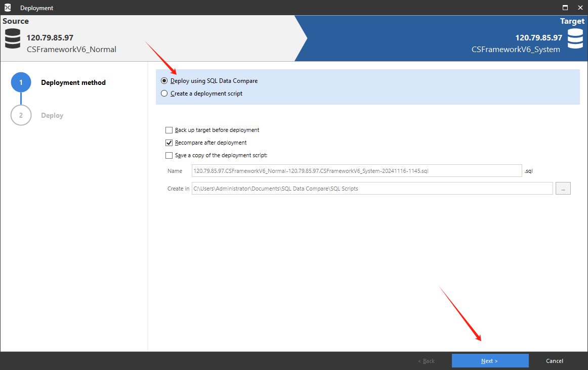Image resolution: width=588 pixels, height=370 pixels.
Task: Click the disabled Back button
Action: coord(426,361)
